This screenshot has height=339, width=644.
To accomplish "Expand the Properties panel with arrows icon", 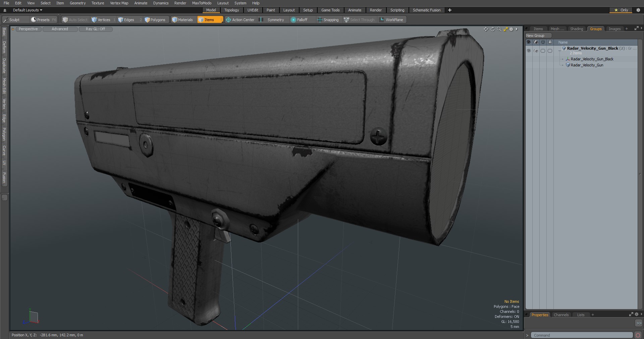I will 631,315.
